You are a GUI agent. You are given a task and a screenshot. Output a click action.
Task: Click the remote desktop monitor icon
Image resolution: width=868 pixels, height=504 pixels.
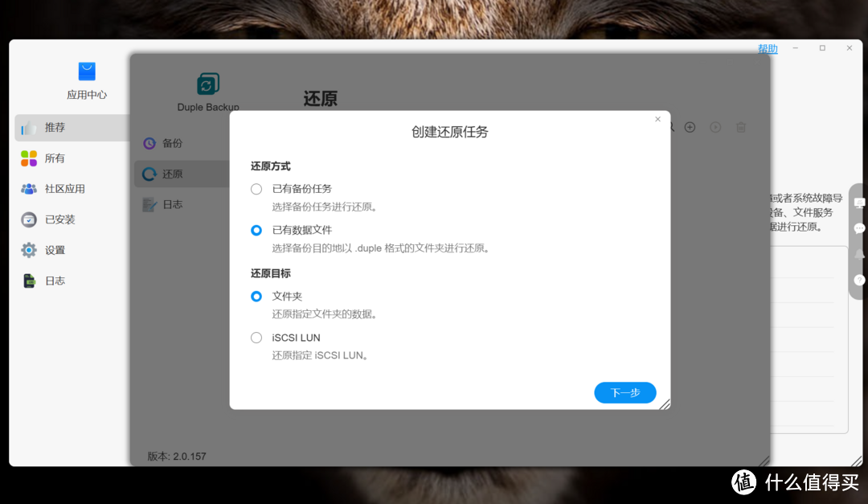coord(858,203)
